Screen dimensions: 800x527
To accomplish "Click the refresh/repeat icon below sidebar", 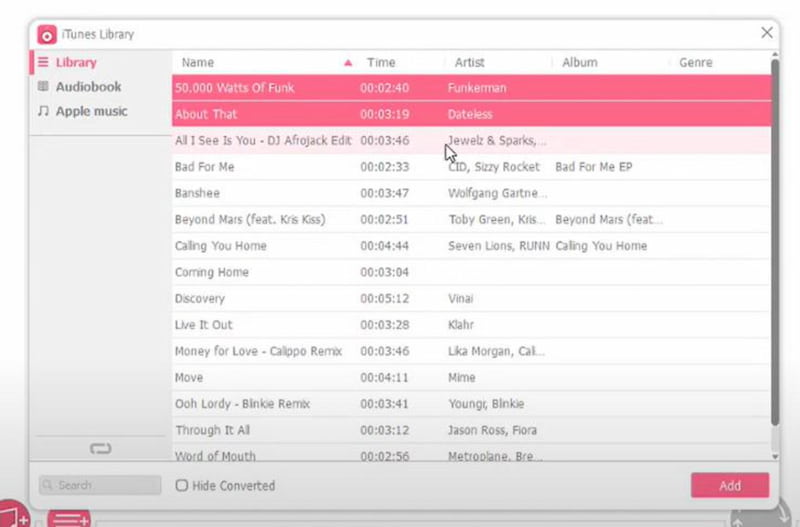I will click(101, 448).
